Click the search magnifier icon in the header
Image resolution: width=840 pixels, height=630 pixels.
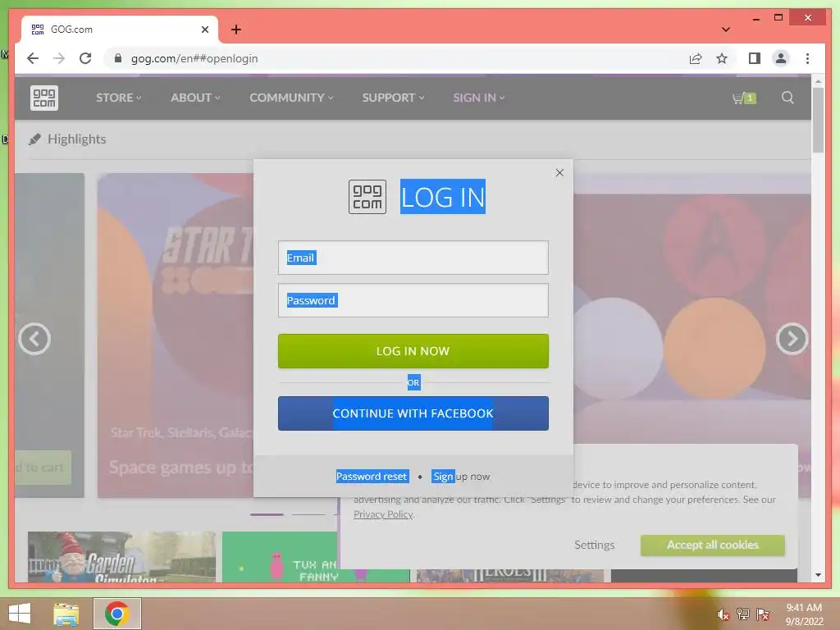[x=787, y=98]
